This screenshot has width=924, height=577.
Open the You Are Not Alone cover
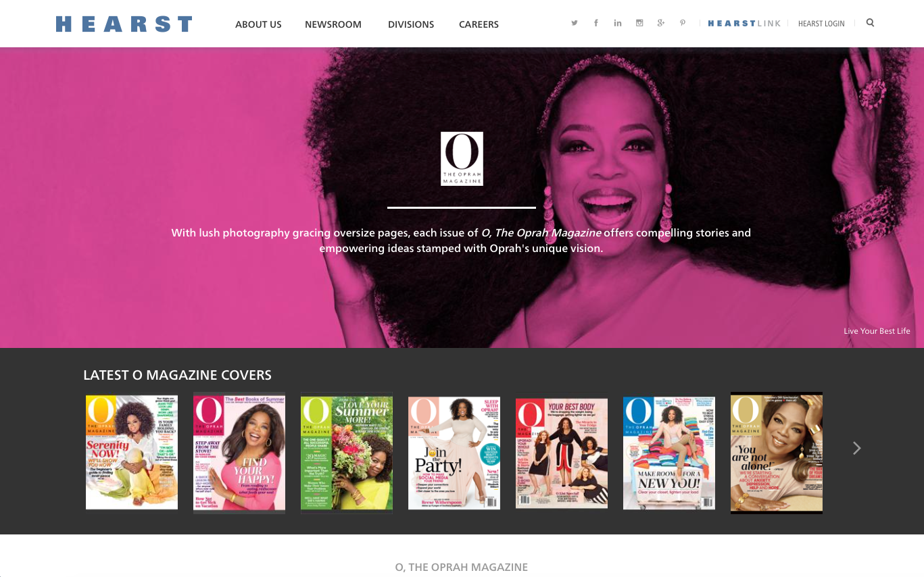[777, 453]
